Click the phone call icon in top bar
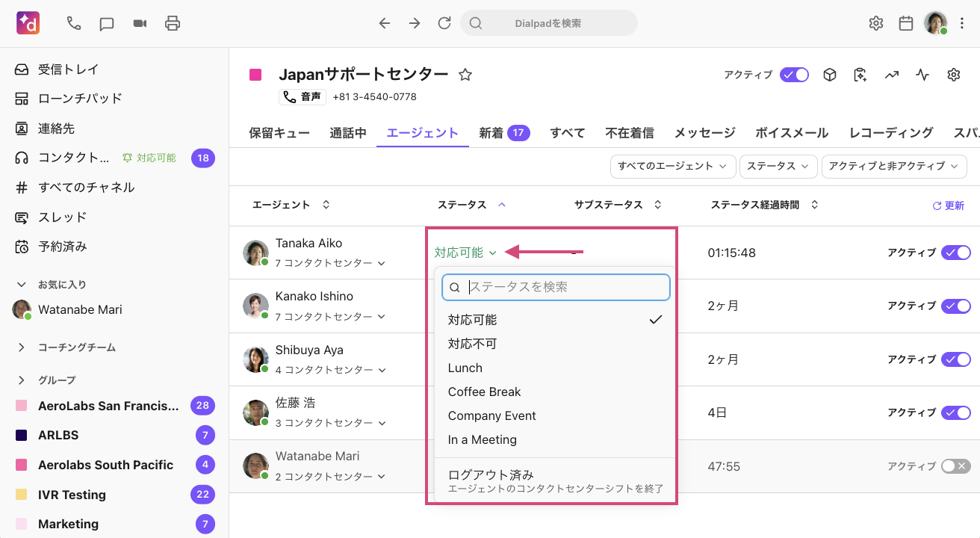 coord(73,23)
